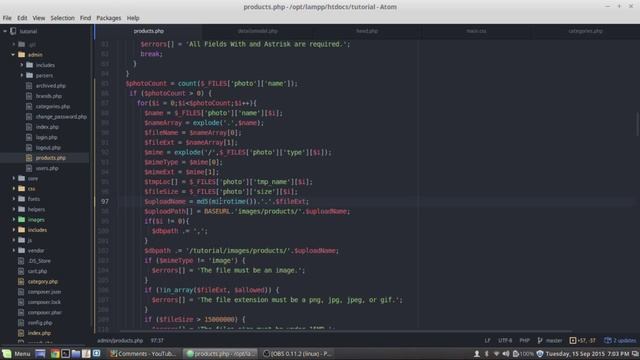Screen dimensions: 640x360
Task: Switch to Comments - YouTube window in taskbar
Action: (143, 353)
